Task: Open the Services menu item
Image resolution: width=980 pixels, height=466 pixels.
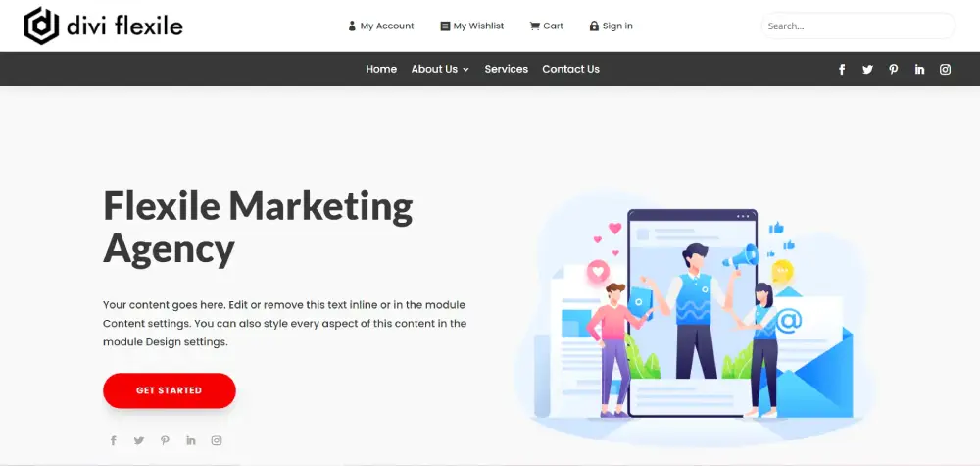Action: (507, 69)
